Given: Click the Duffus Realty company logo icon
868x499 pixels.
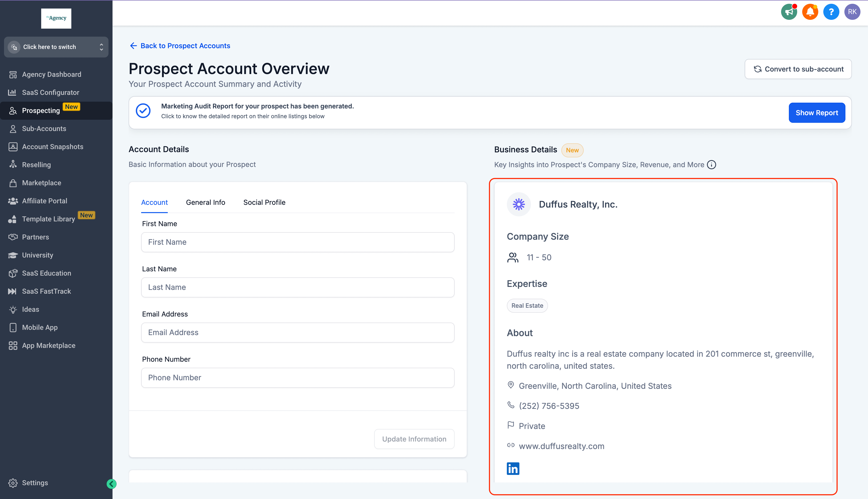Looking at the screenshot, I should click(519, 204).
